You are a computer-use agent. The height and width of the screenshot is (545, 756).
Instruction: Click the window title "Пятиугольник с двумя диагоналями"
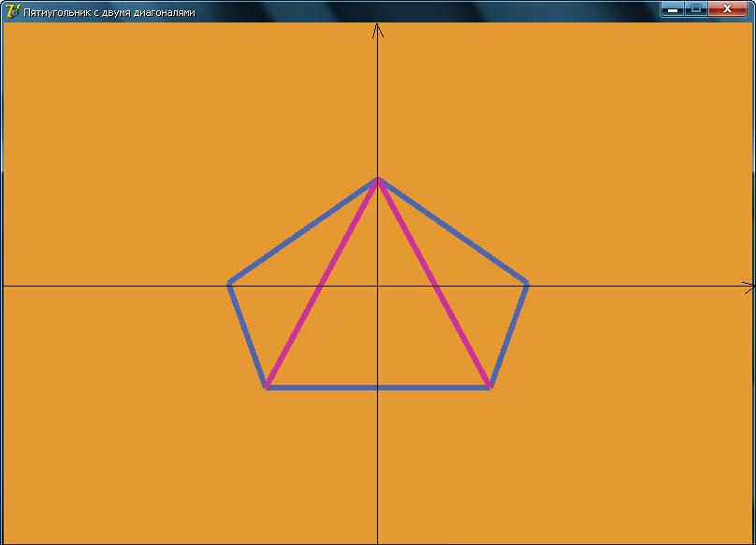[x=109, y=12]
